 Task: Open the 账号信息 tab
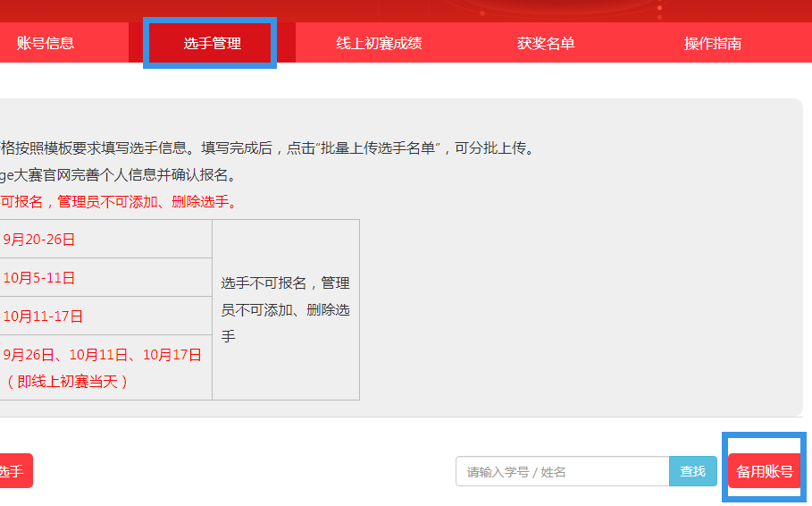coord(45,43)
